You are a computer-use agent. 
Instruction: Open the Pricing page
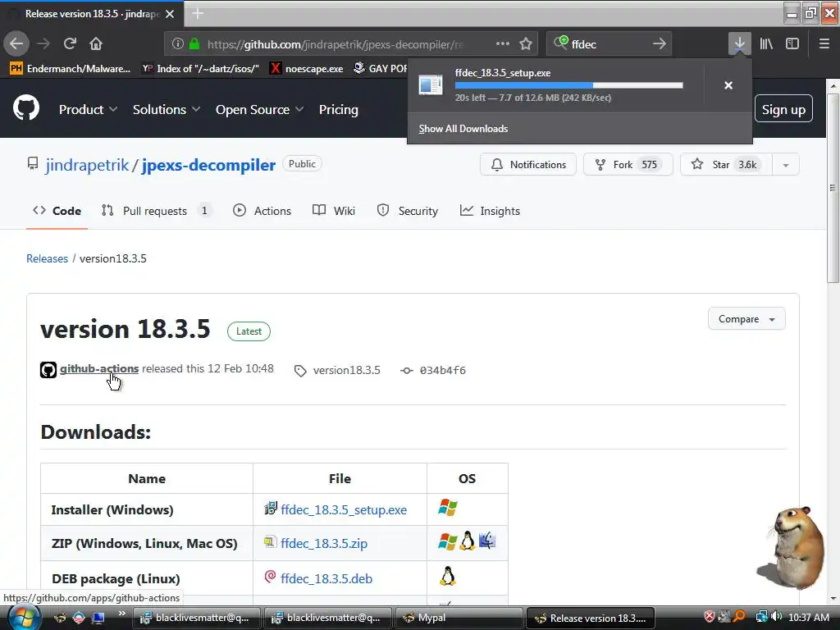coord(339,109)
